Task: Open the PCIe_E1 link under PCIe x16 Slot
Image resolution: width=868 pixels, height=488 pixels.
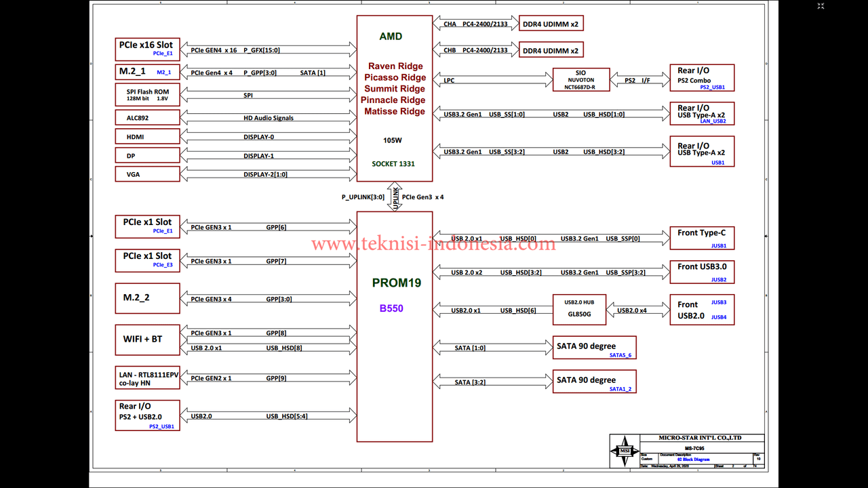Action: [162, 52]
